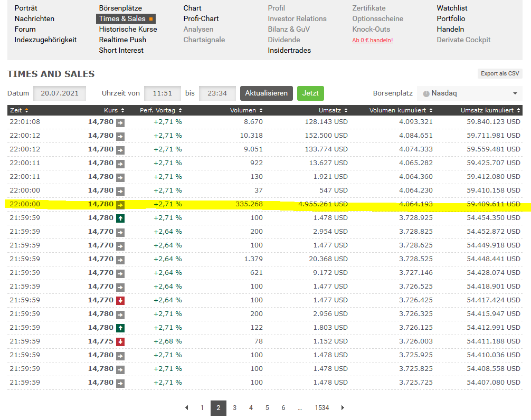Open the Watchlist

pyautogui.click(x=452, y=8)
